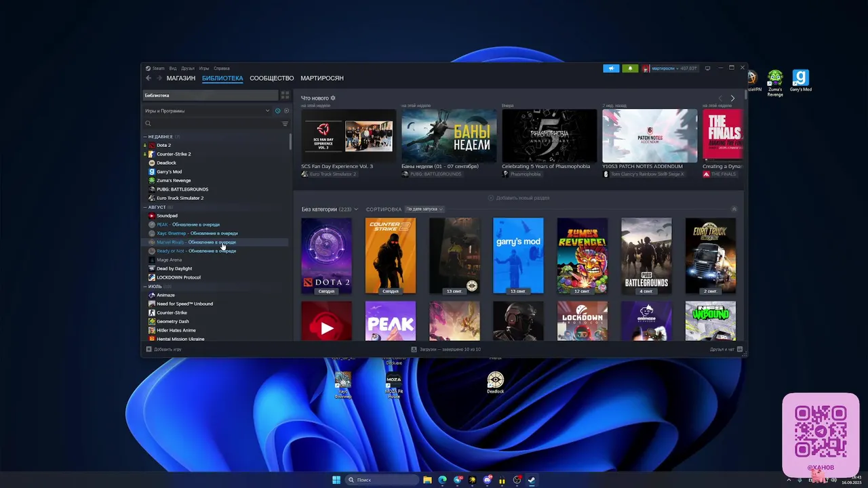The image size is (868, 488).
Task: Select Deadlock in the sidebar list
Action: [x=166, y=163]
